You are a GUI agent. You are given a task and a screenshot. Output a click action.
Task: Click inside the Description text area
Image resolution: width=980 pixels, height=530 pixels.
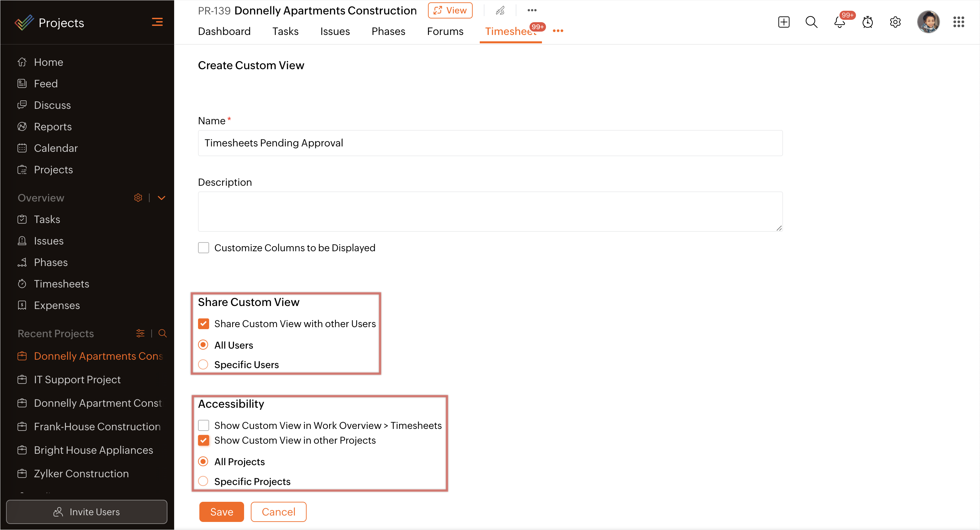click(x=490, y=211)
